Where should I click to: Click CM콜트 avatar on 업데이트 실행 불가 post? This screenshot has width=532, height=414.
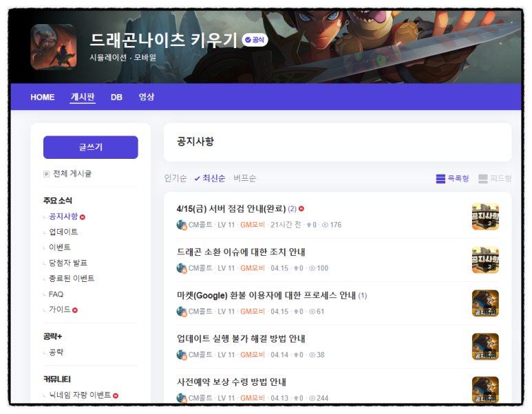[x=182, y=355]
